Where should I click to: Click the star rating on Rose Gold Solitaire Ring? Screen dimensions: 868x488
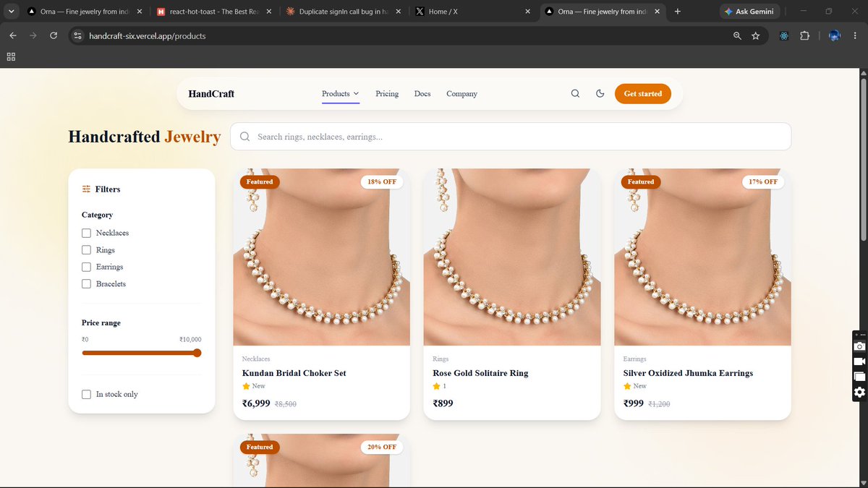tap(436, 386)
